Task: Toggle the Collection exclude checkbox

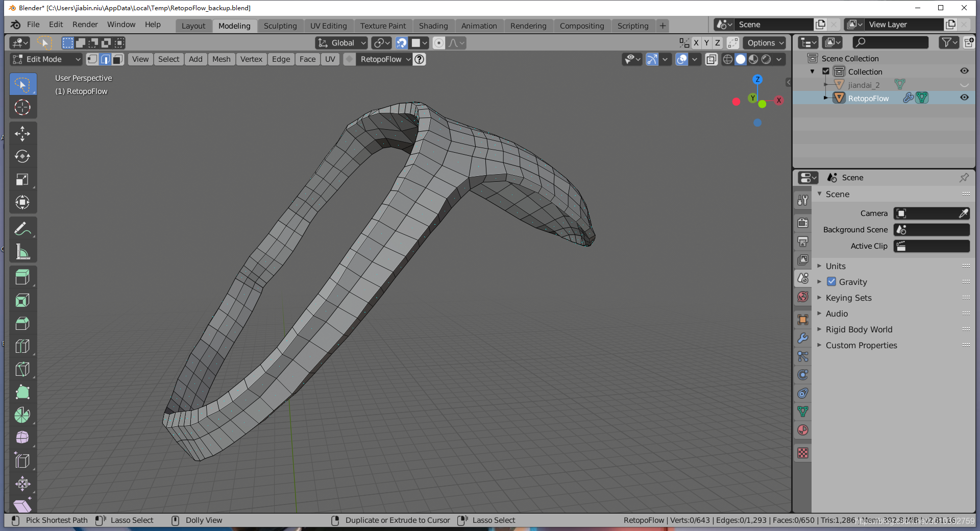Action: pyautogui.click(x=826, y=71)
